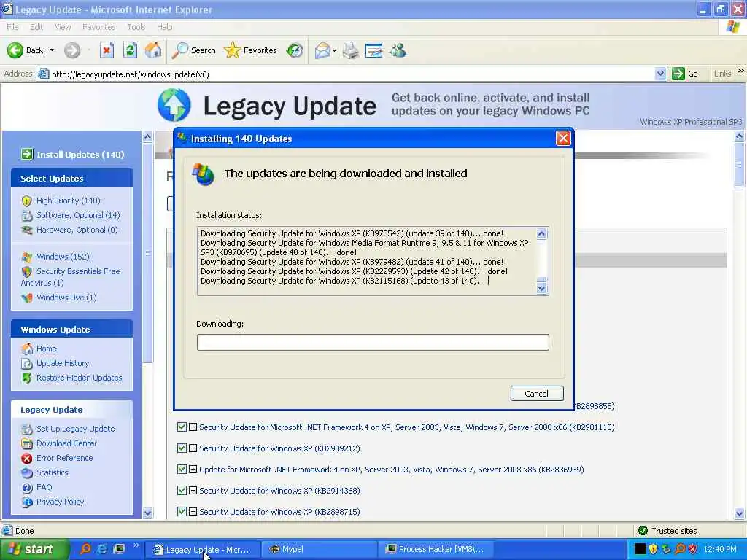Viewport: 747px width, 560px height.
Task: Open the address bar dropdown arrow
Action: pyautogui.click(x=659, y=74)
